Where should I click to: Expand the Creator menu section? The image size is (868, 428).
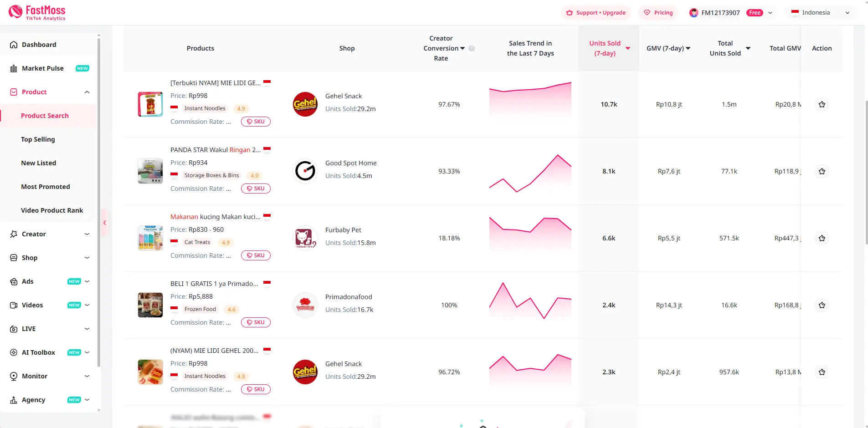point(87,234)
